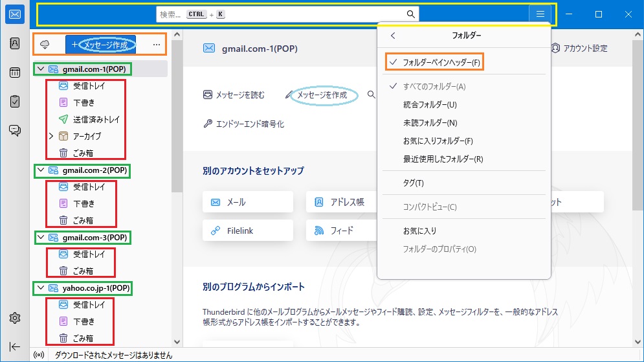
Task: Open the Calendar space icon
Action: [x=14, y=73]
